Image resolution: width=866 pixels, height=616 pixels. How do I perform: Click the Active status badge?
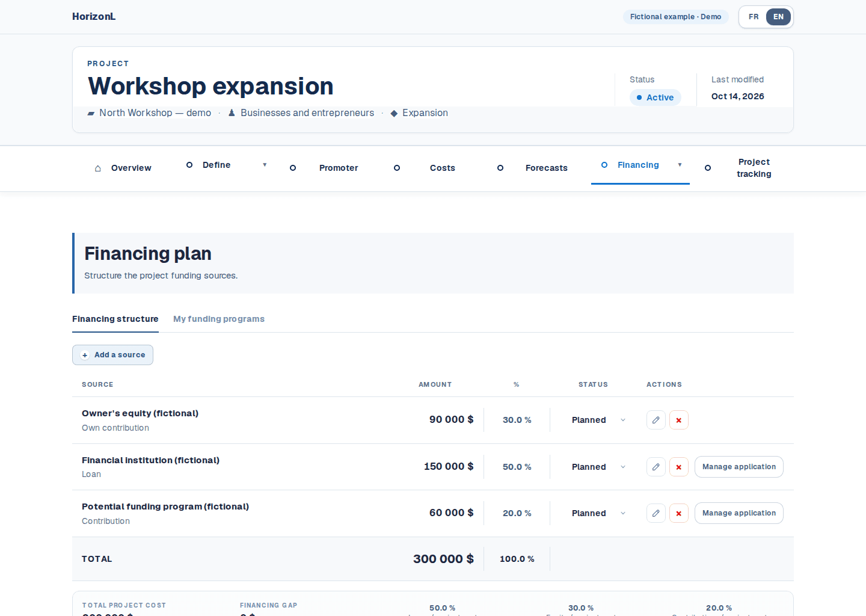point(656,97)
